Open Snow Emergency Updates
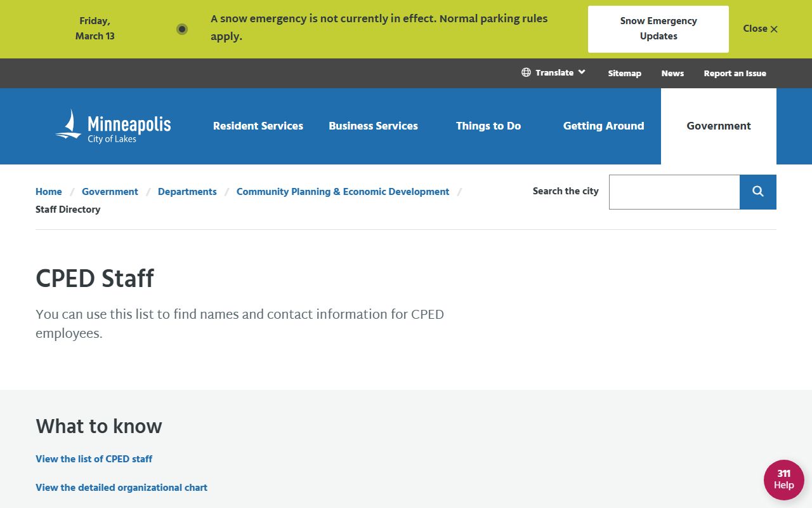This screenshot has height=508, width=812. 658,29
